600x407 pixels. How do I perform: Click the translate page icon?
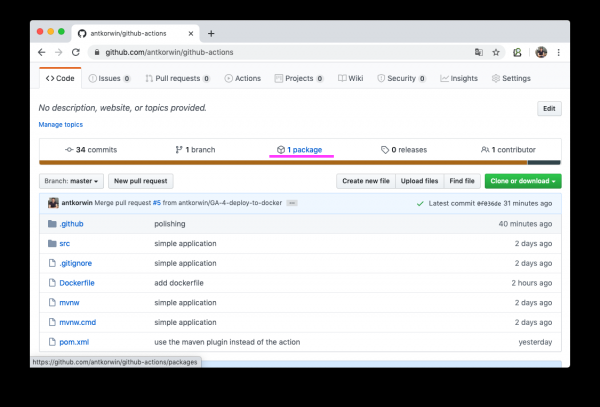pos(477,52)
